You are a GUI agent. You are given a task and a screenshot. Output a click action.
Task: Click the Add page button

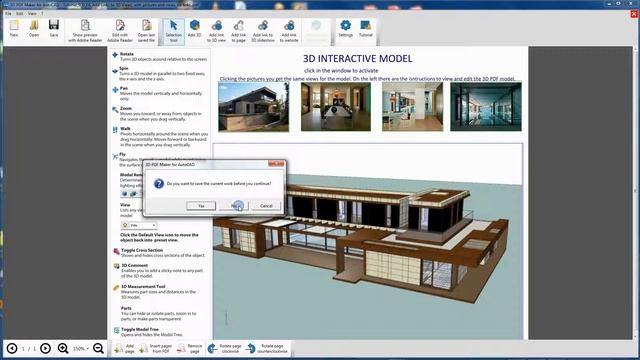(x=124, y=349)
